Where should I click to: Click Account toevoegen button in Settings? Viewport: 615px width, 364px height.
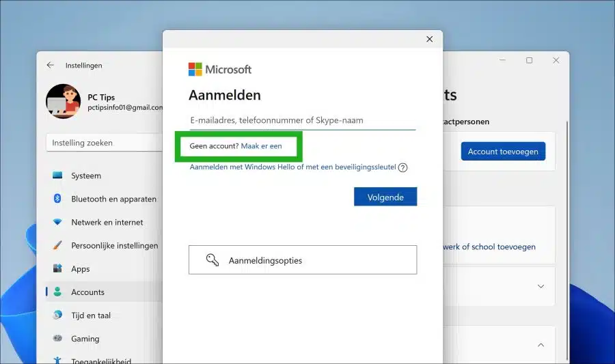coord(503,151)
